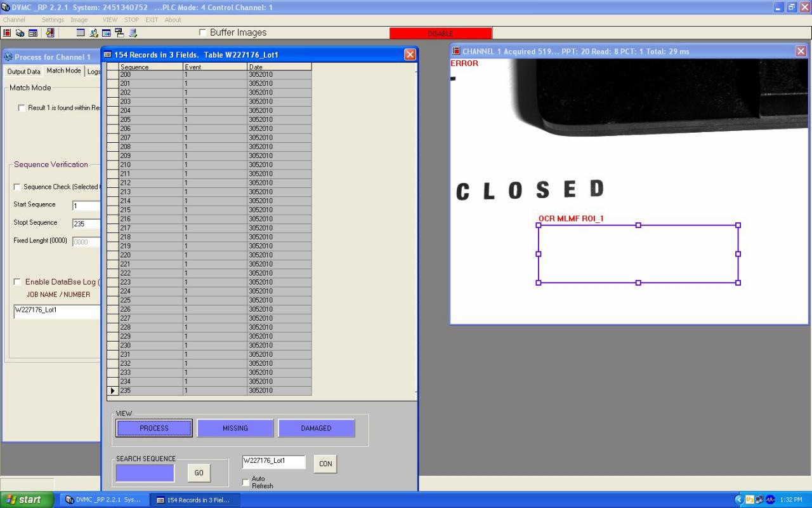
Task: Open the Settings menu
Action: [53, 20]
